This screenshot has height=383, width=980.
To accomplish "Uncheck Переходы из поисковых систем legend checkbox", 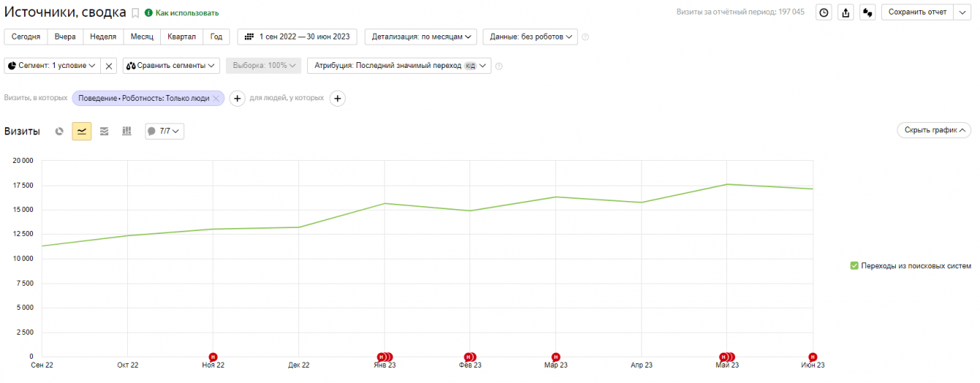I will [854, 265].
